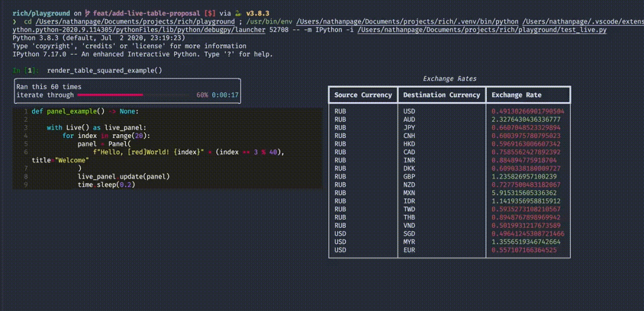Click the rate value 0.4913026901790504
The height and width of the screenshot is (311, 644).
528,111
